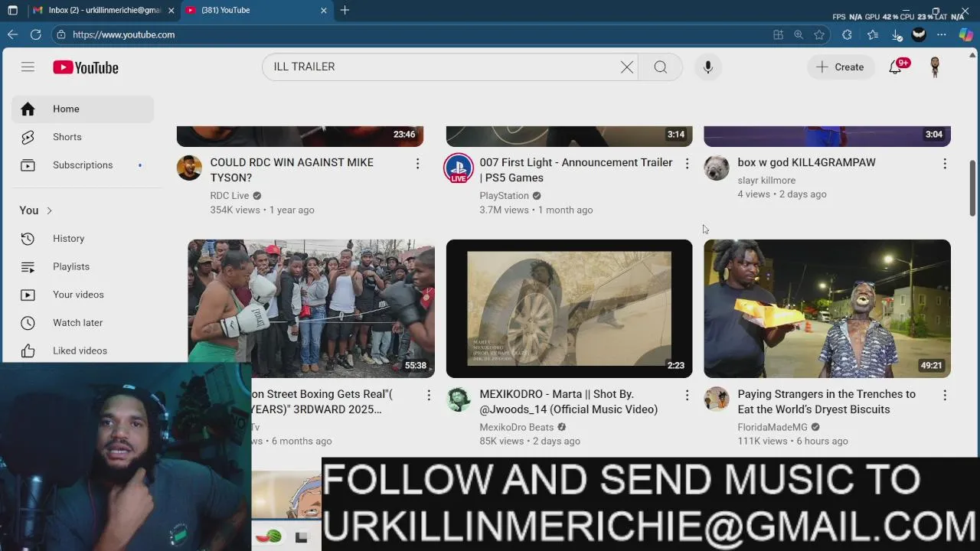980x551 pixels.
Task: Open options for COULD RDC WIN video
Action: [417, 164]
